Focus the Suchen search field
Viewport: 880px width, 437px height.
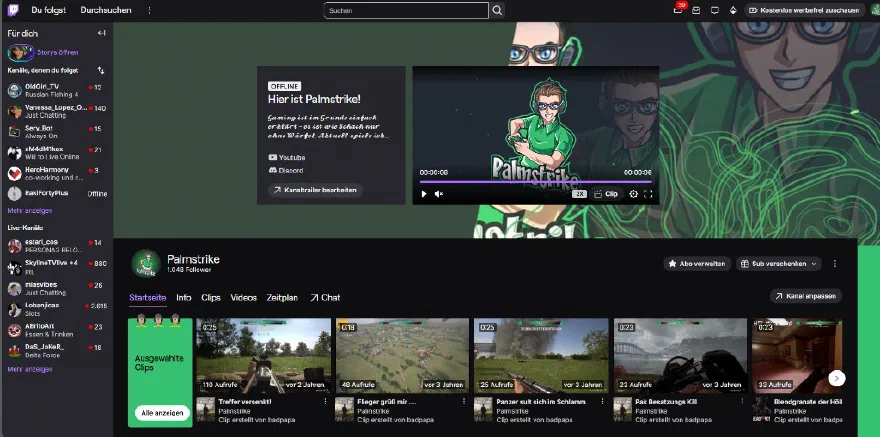(x=406, y=10)
